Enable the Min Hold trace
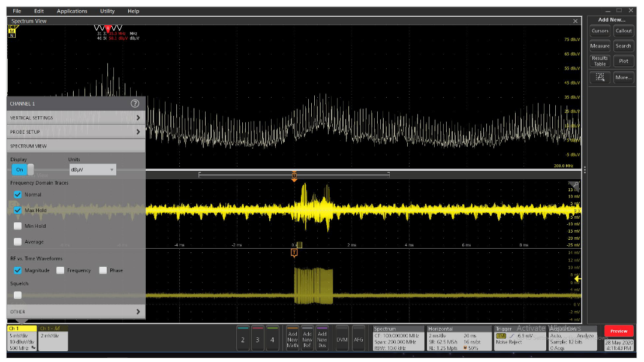 18,226
